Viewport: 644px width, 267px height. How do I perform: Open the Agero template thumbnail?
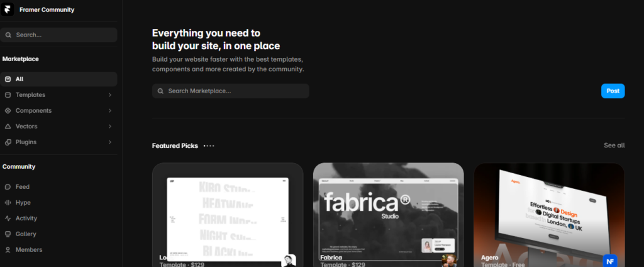(x=549, y=215)
